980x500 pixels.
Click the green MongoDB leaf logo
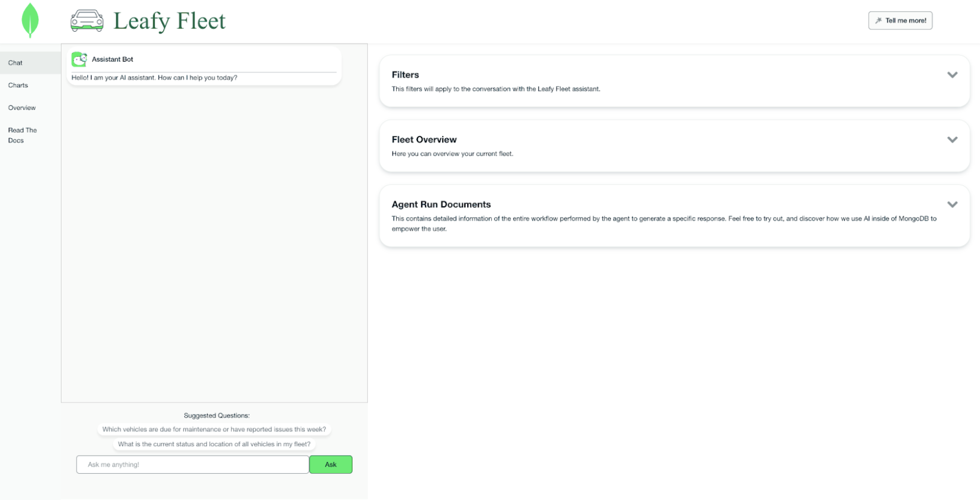pyautogui.click(x=30, y=20)
